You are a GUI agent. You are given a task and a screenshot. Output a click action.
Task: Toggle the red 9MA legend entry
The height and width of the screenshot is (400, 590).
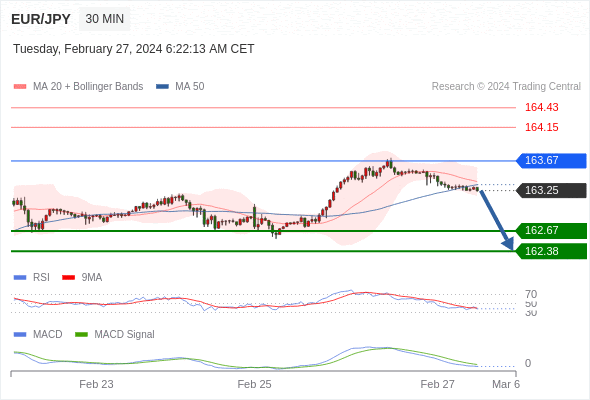tap(82, 277)
